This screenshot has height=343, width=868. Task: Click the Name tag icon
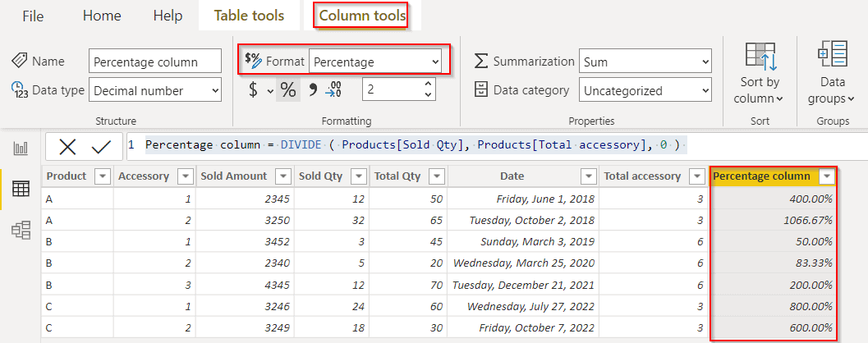[20, 61]
